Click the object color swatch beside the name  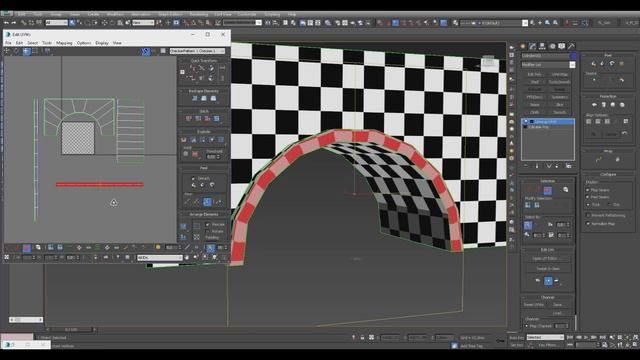pos(573,56)
